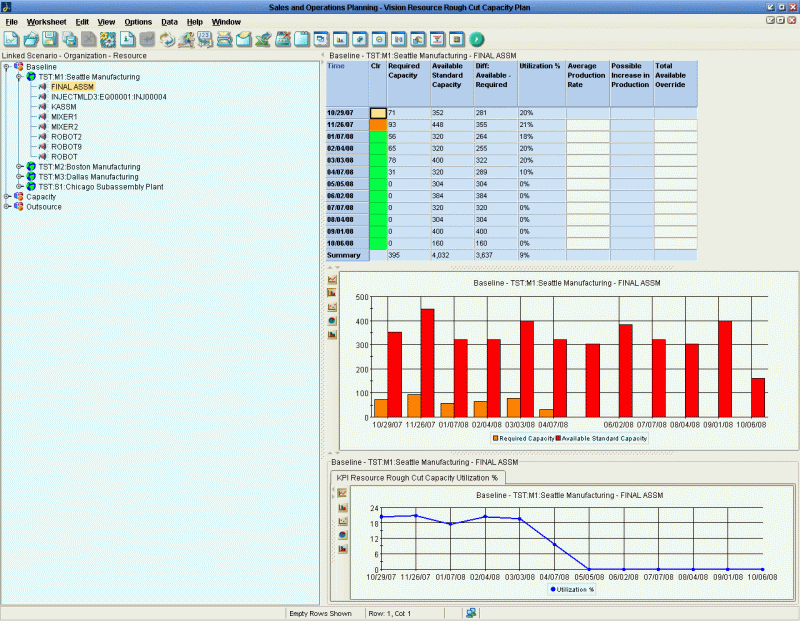Click the open folder toolbar icon

tap(31, 39)
